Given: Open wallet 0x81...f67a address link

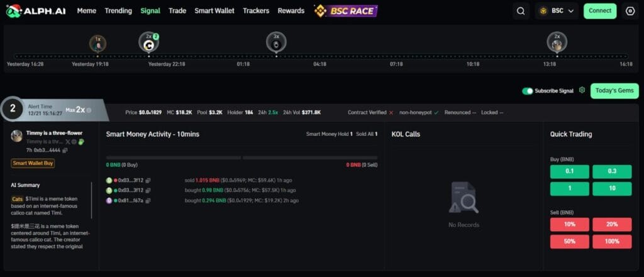Looking at the screenshot, I should (131, 201).
